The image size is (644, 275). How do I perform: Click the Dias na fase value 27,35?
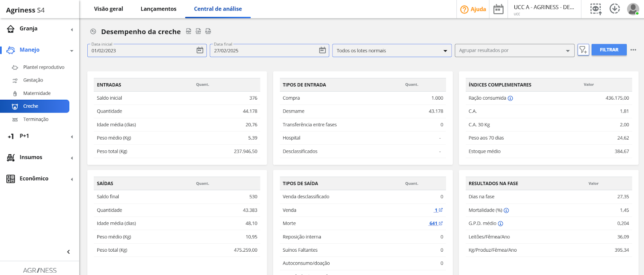[x=623, y=197]
